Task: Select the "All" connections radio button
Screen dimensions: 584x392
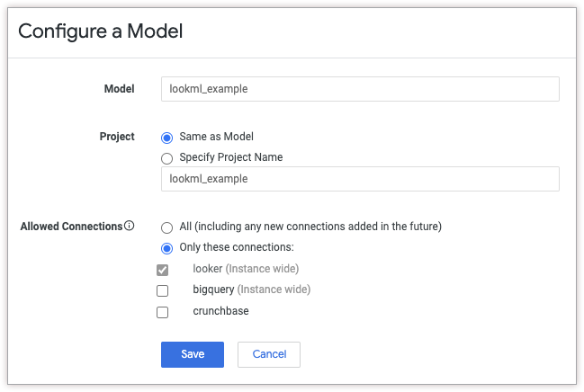Action: tap(166, 227)
